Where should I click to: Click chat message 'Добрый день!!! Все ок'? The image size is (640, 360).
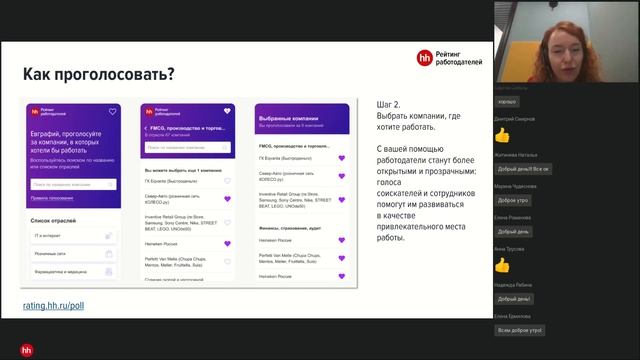click(x=523, y=169)
